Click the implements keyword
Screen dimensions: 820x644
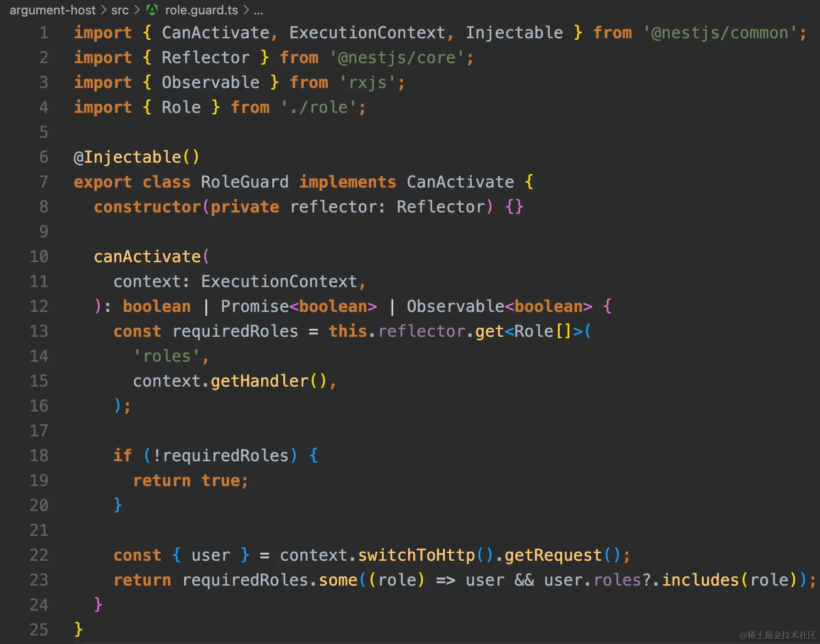tap(347, 182)
